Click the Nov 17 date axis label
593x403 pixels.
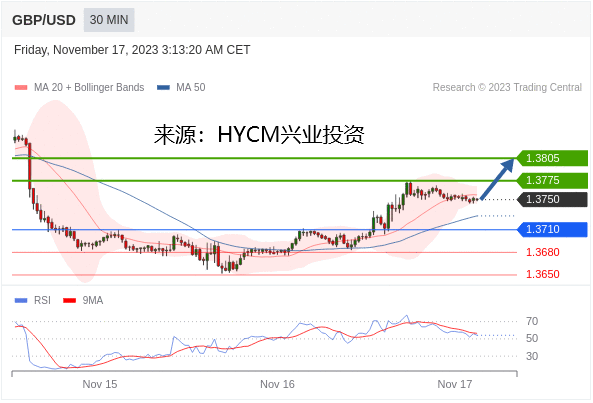tap(455, 384)
